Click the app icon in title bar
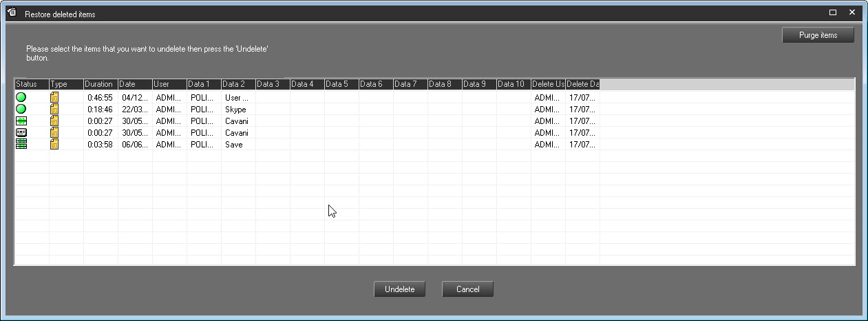Screen dimensions: 868x321 tap(12, 13)
